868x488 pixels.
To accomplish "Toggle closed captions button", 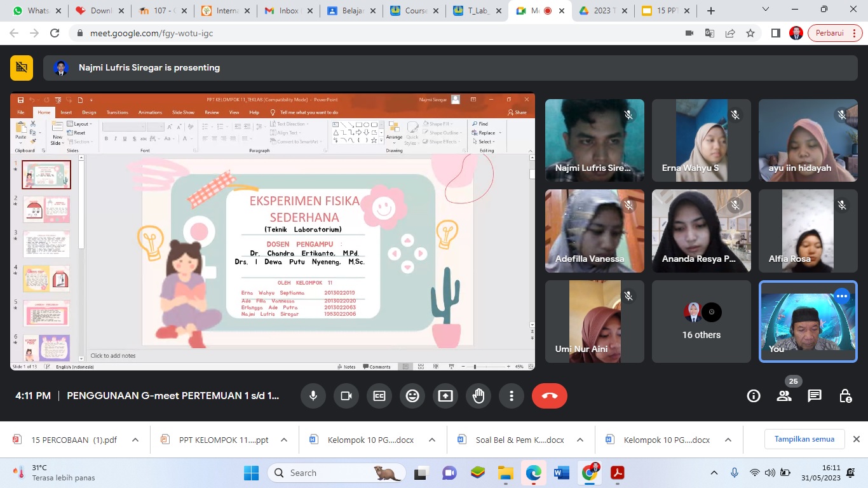I will pos(379,396).
